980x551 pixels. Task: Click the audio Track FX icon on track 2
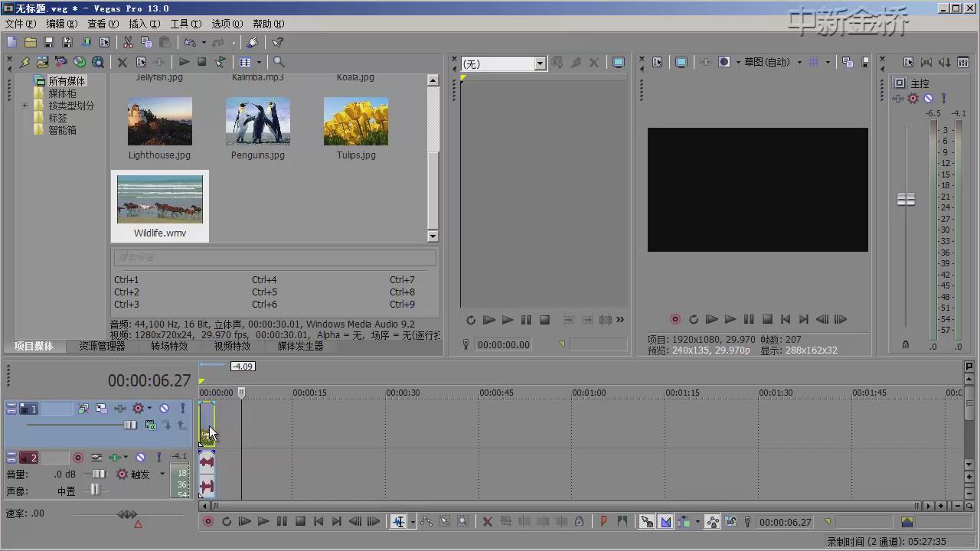[x=114, y=458]
